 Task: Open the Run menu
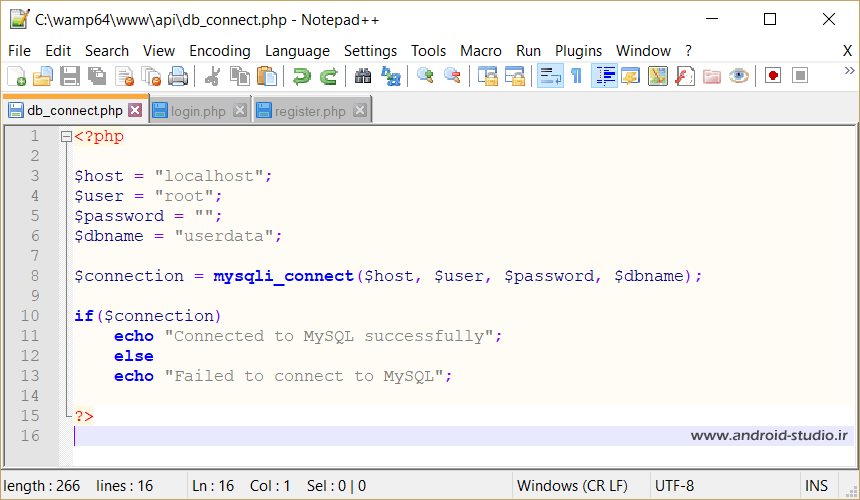(x=528, y=51)
